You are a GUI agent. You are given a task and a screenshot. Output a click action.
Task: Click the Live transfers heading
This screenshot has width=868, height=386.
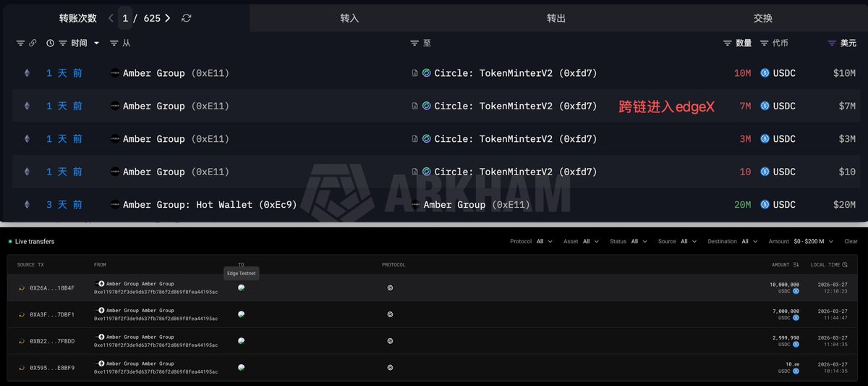(x=34, y=241)
